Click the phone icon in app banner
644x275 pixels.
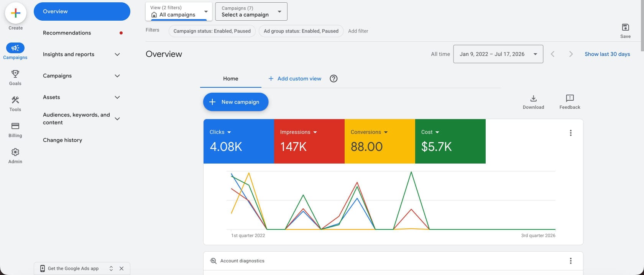click(x=43, y=268)
